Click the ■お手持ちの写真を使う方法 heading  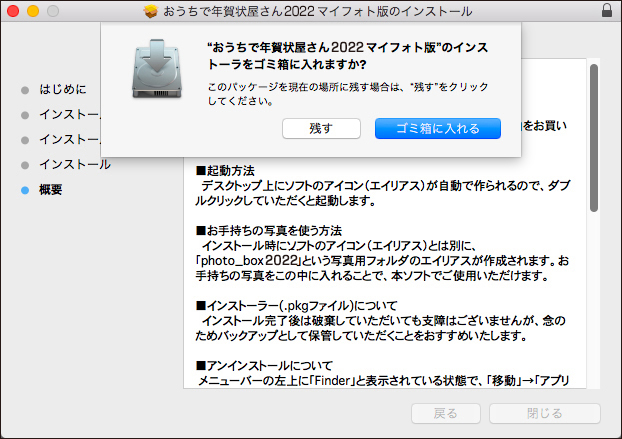[x=268, y=230]
